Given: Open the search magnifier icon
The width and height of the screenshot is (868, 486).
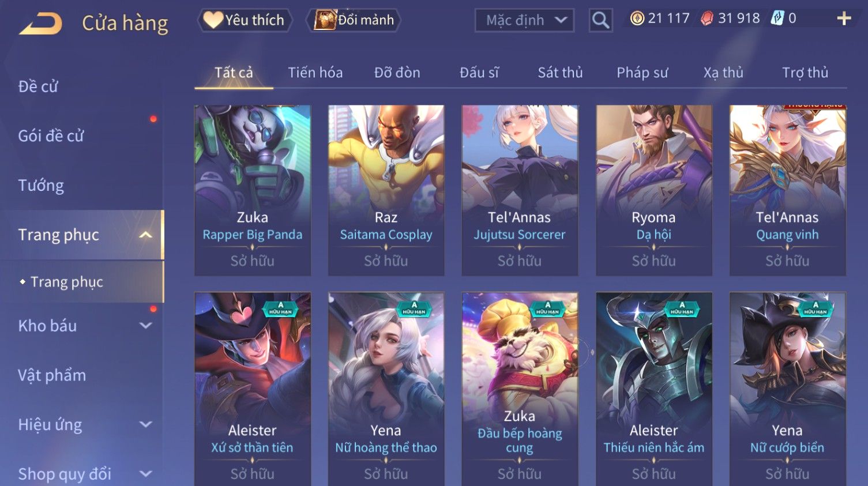Looking at the screenshot, I should pyautogui.click(x=600, y=21).
